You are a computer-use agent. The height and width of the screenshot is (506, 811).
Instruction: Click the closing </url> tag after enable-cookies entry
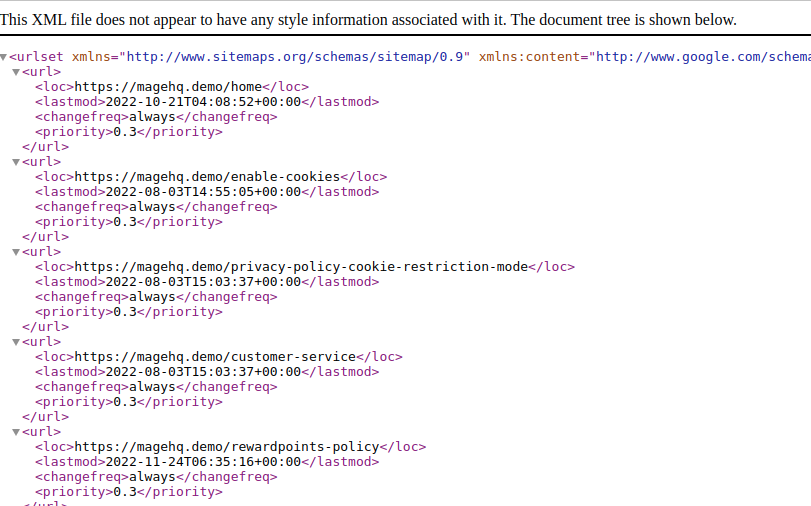coord(46,236)
